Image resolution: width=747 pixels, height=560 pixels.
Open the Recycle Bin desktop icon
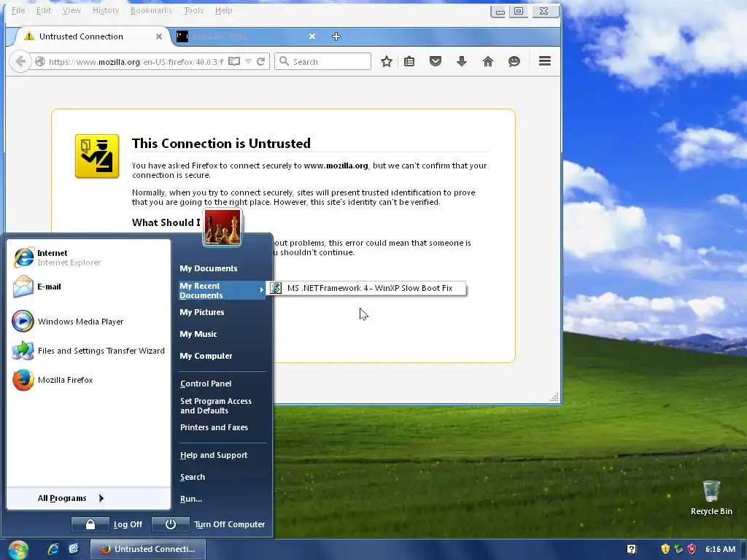click(711, 497)
